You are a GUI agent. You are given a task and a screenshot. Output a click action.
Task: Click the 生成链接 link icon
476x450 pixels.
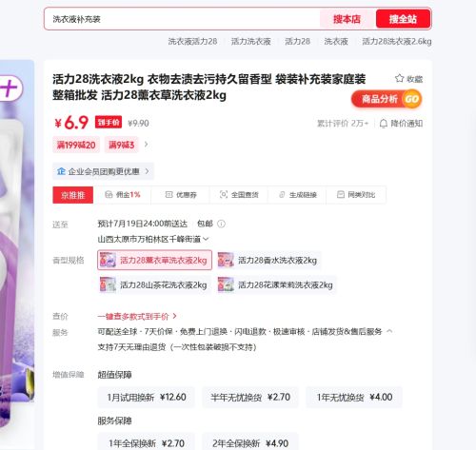[x=282, y=195]
